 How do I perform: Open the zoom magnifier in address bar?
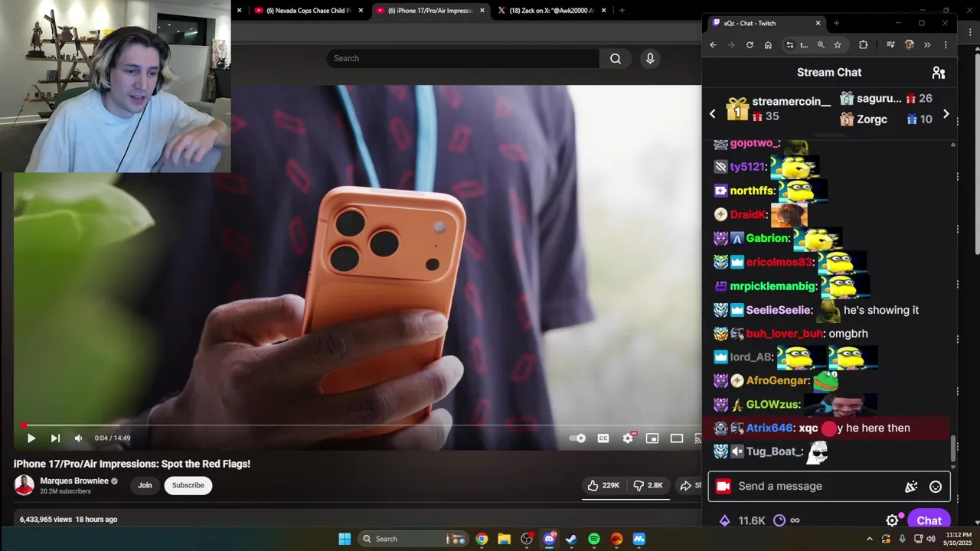821,45
